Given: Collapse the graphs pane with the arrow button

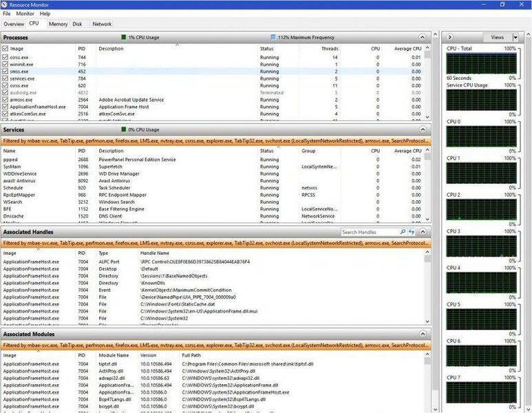Looking at the screenshot, I should click(x=449, y=37).
